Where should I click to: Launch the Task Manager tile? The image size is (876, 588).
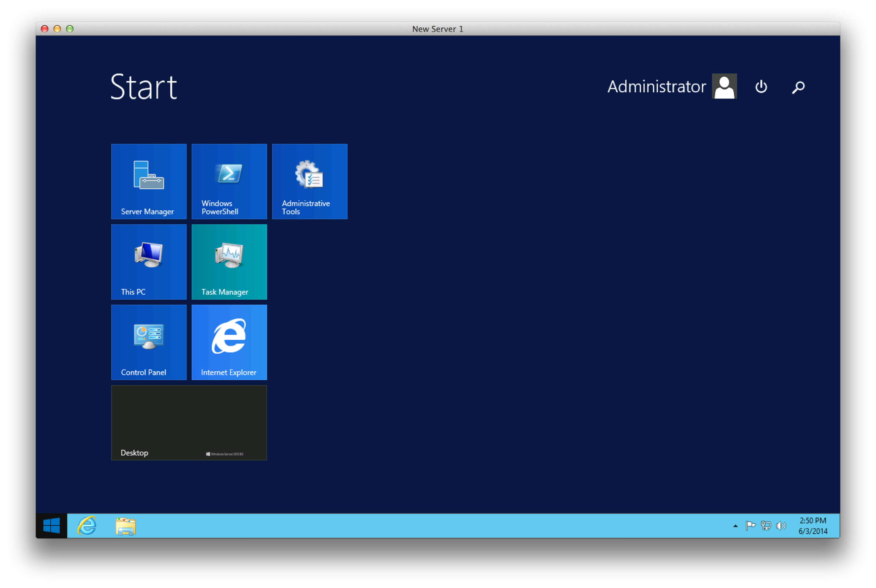(229, 261)
